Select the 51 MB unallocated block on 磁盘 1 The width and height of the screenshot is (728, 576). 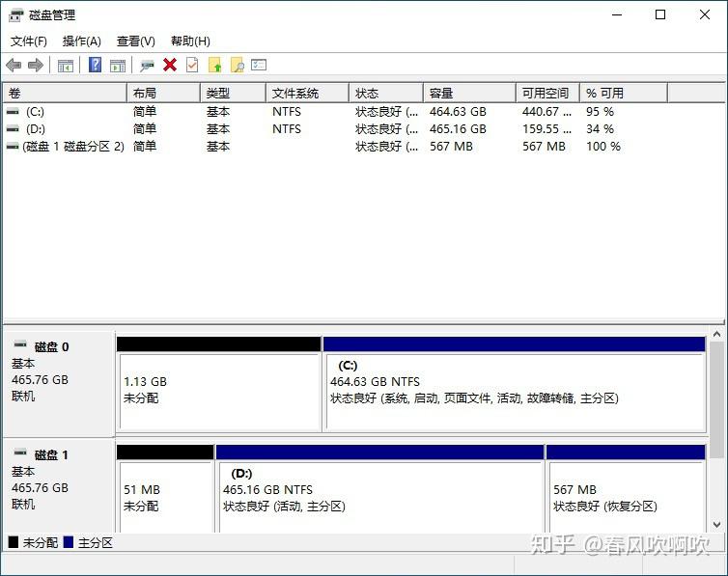click(x=165, y=489)
